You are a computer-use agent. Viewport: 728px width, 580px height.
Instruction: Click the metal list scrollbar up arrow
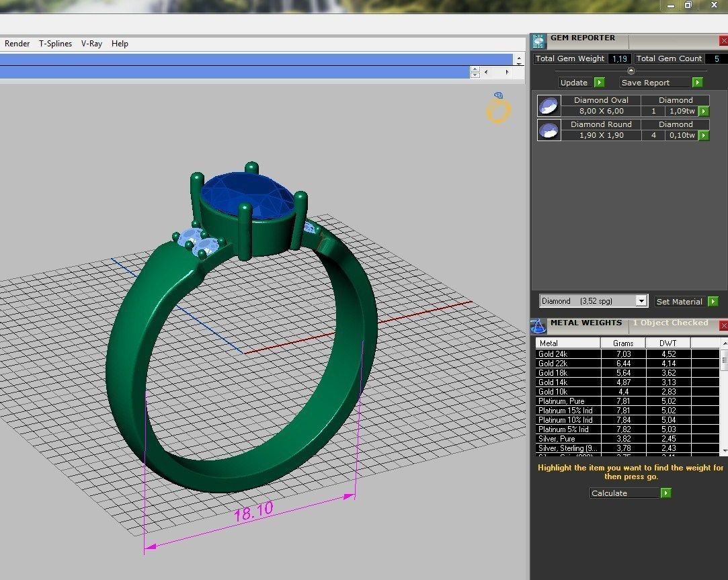click(724, 343)
